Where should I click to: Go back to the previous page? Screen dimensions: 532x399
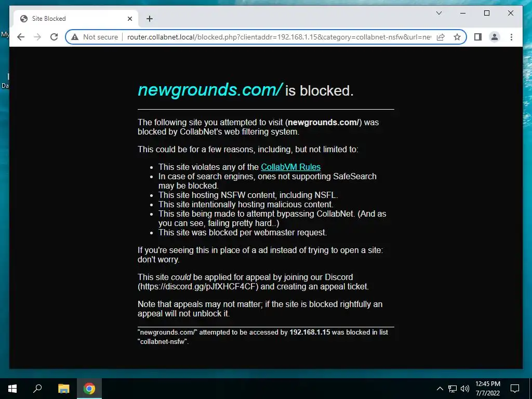click(x=21, y=37)
